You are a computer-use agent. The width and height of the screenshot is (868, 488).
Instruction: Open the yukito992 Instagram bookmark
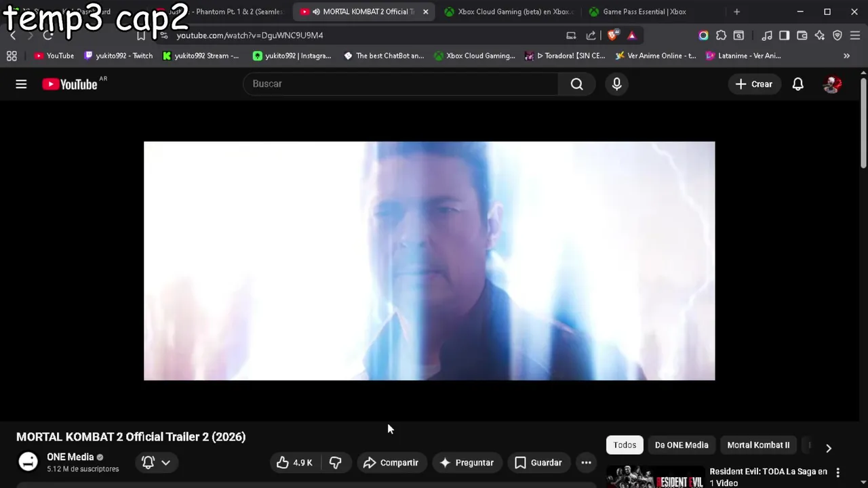(x=292, y=56)
